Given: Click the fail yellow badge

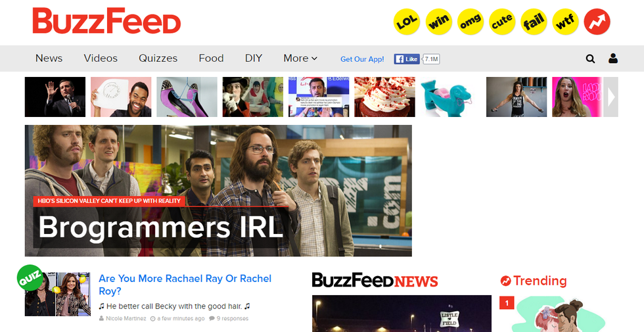Looking at the screenshot, I should [x=534, y=21].
